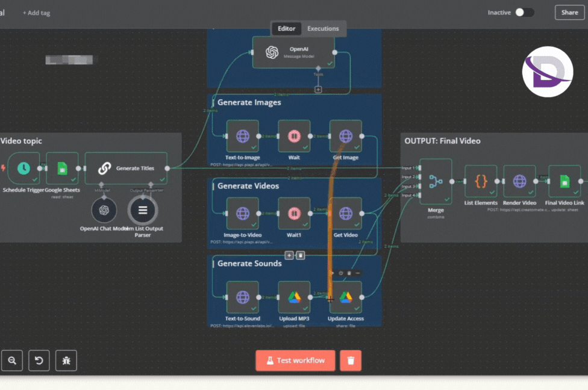Switch to the Executions tab
The height and width of the screenshot is (390, 588).
(x=324, y=28)
